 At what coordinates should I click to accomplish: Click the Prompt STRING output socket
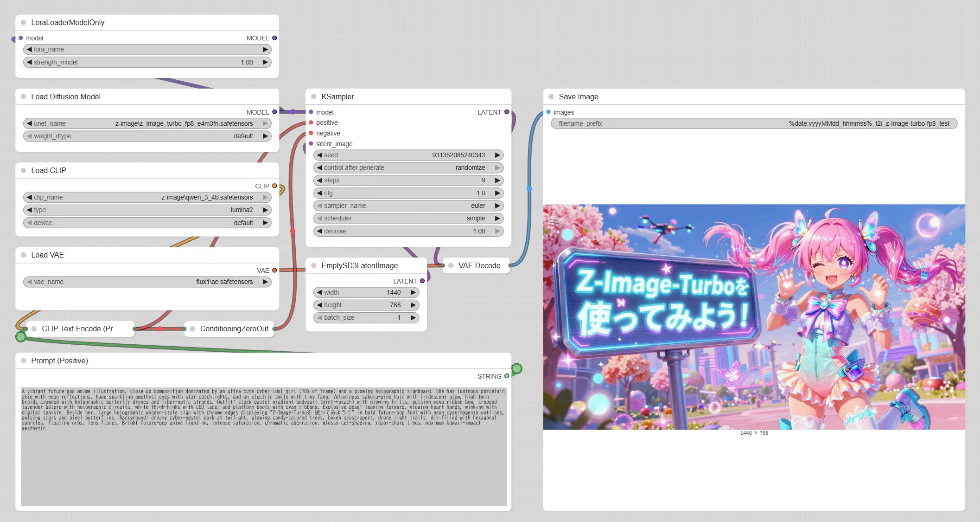(507, 376)
